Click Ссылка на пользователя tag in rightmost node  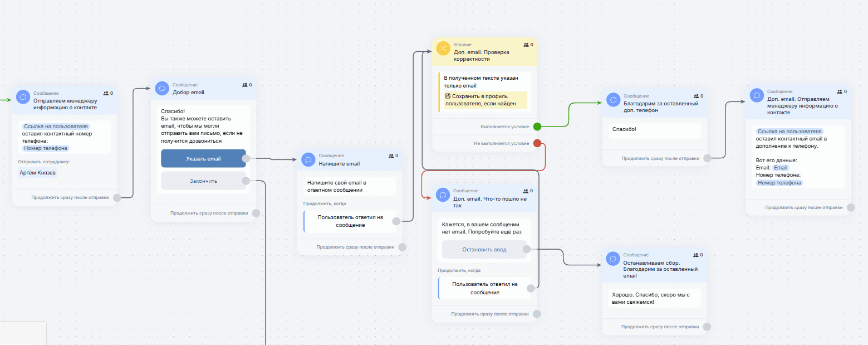[x=789, y=132]
